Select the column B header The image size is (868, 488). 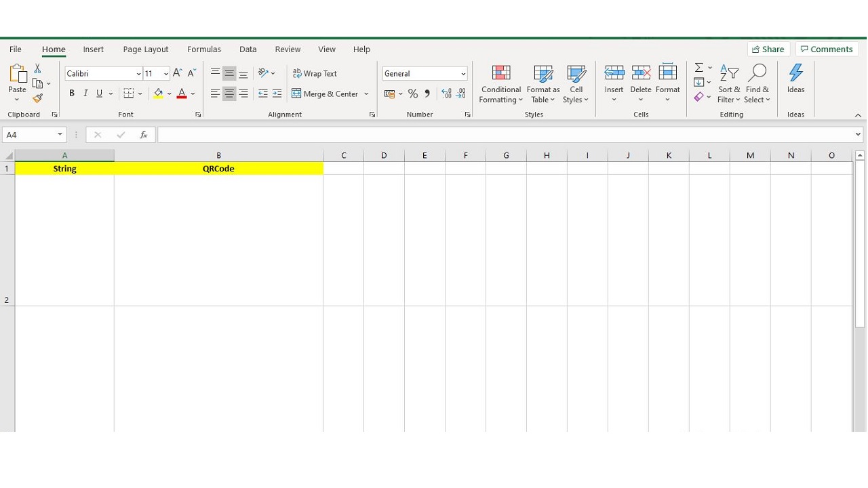coord(218,155)
